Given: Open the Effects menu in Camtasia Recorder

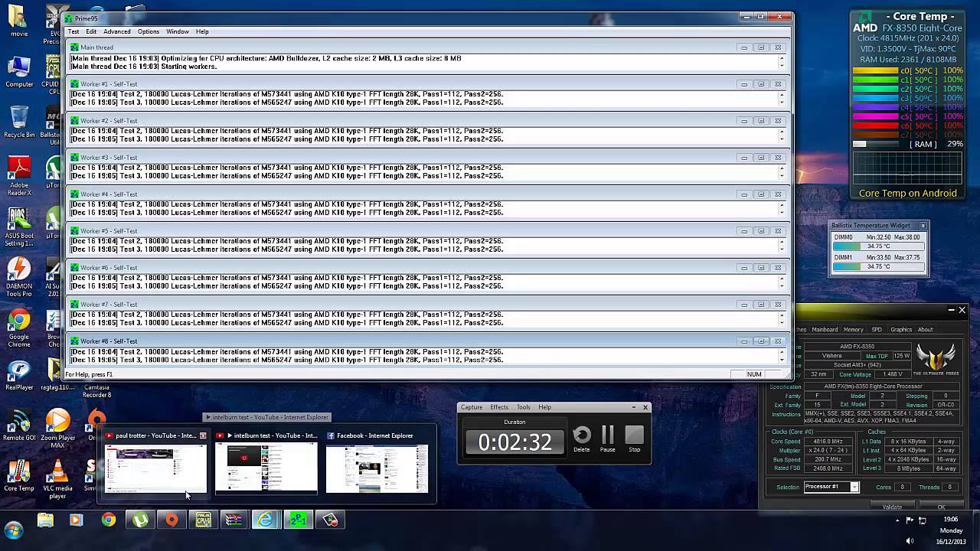Looking at the screenshot, I should click(x=499, y=407).
